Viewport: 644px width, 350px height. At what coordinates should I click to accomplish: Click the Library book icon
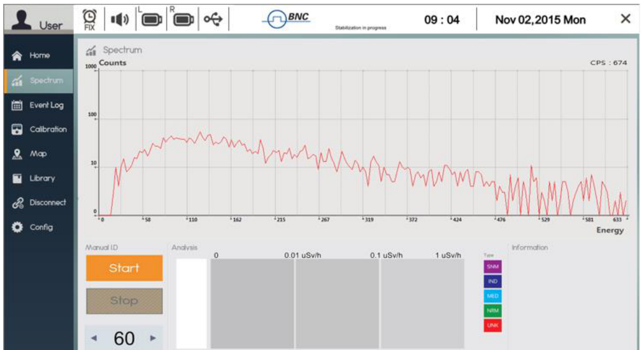(17, 179)
